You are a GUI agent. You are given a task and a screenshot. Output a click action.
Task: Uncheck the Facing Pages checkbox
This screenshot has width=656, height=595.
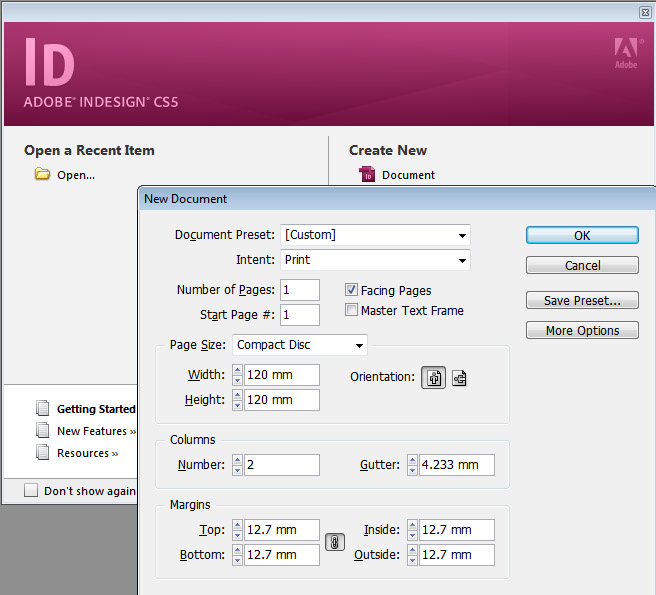click(351, 290)
